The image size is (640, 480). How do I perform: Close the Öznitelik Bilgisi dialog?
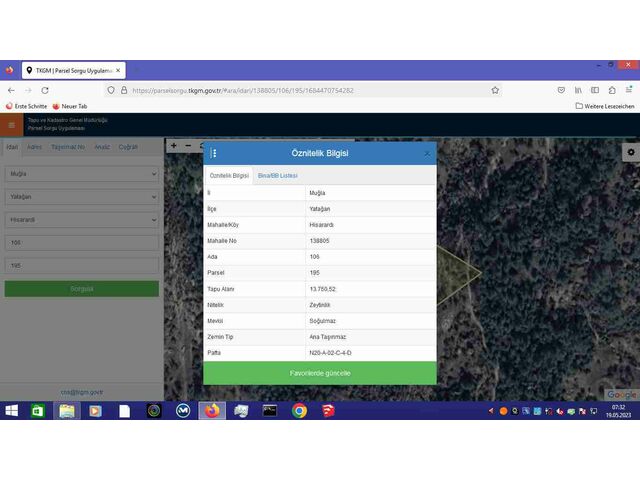click(x=427, y=153)
